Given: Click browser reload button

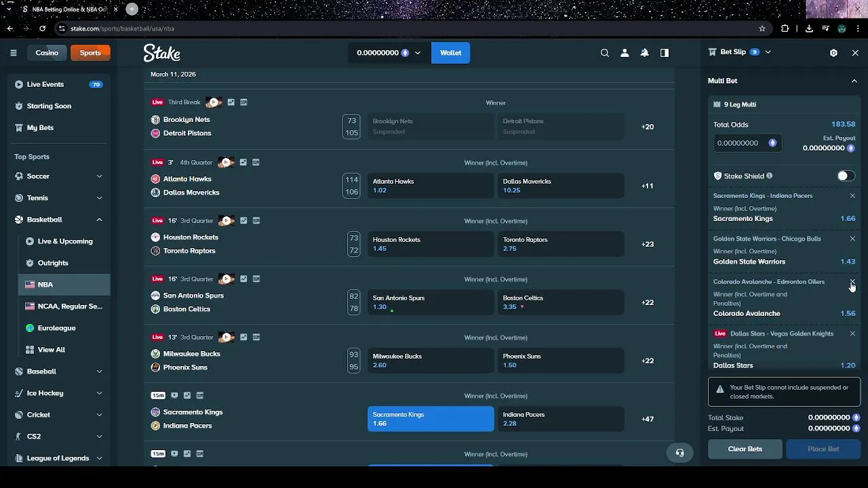Looking at the screenshot, I should [x=42, y=28].
